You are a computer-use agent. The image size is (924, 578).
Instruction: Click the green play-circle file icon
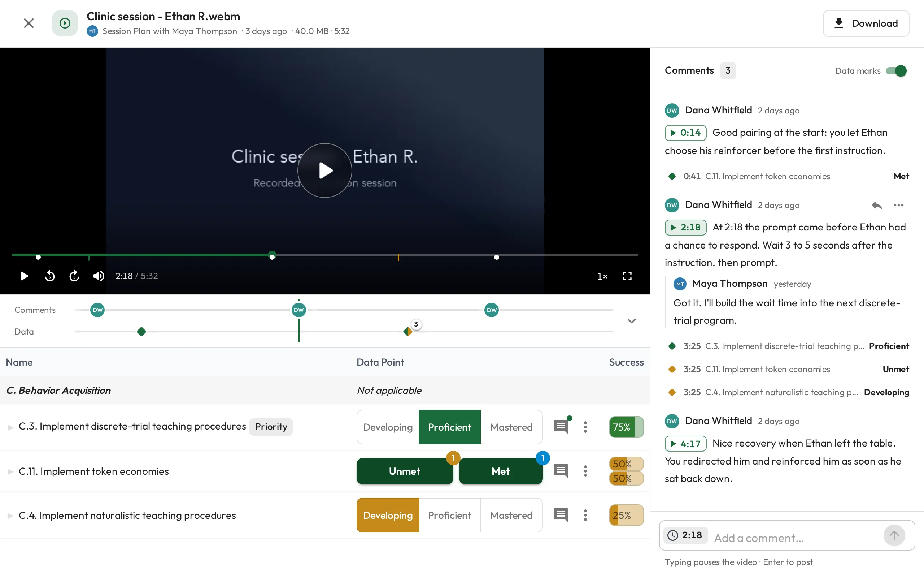click(x=65, y=23)
